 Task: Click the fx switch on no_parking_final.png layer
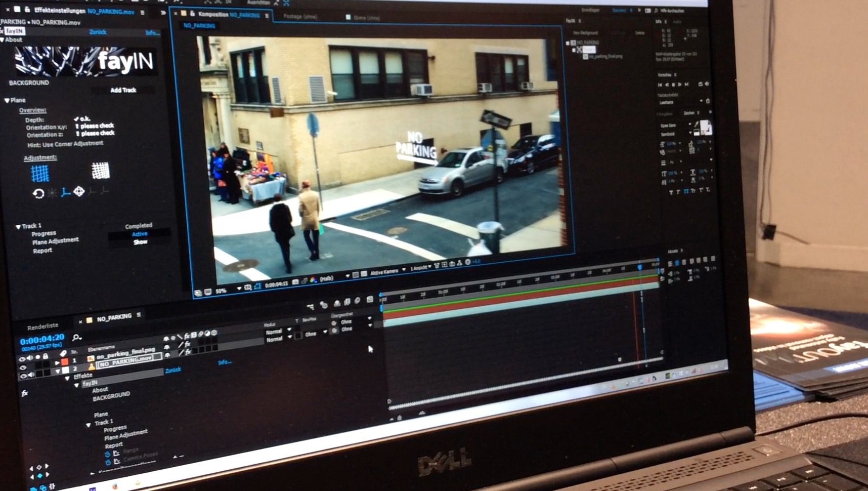coord(187,344)
